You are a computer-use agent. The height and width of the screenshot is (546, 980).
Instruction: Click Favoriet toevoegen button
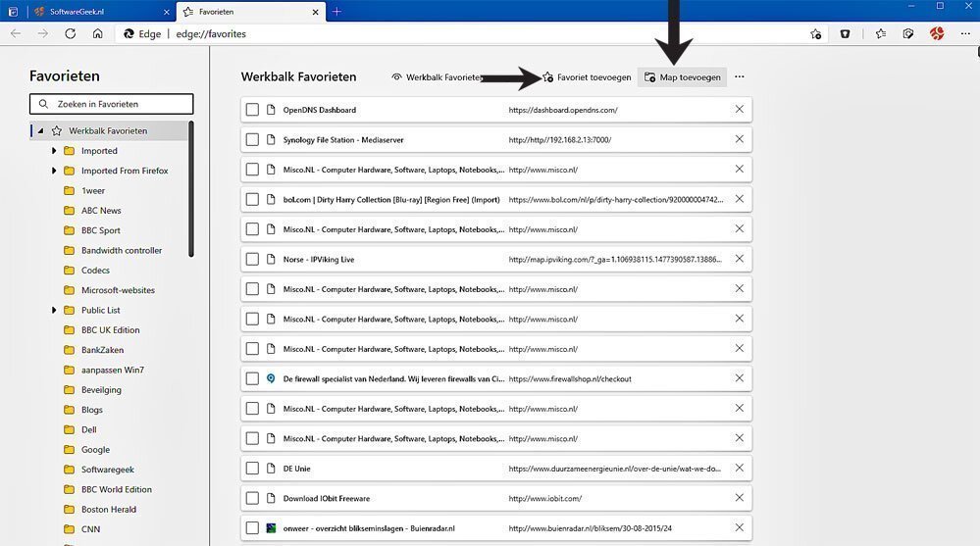coord(587,77)
